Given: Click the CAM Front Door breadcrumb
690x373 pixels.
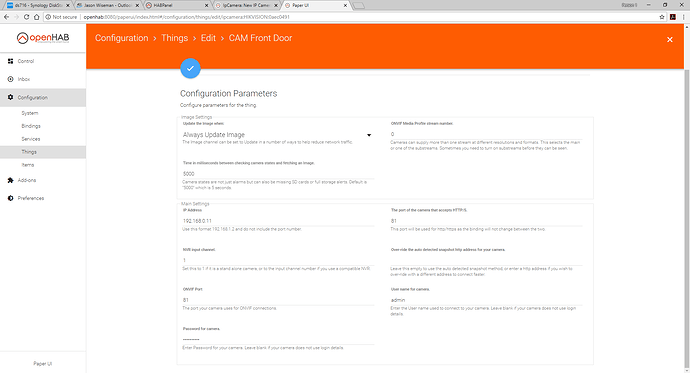Looking at the screenshot, I should point(260,38).
